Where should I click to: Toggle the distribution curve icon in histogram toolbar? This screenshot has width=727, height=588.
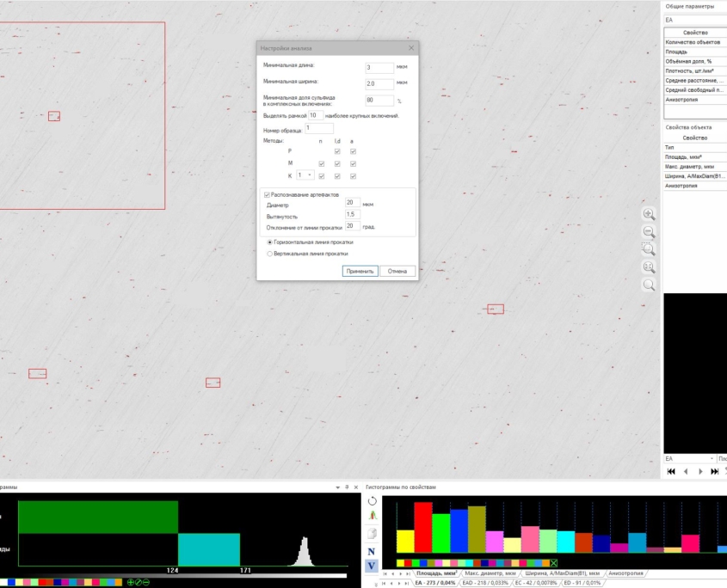point(372,515)
